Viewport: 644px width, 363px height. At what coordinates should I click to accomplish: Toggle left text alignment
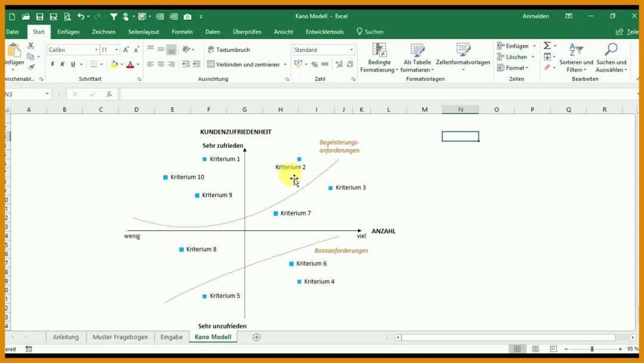[x=150, y=64]
